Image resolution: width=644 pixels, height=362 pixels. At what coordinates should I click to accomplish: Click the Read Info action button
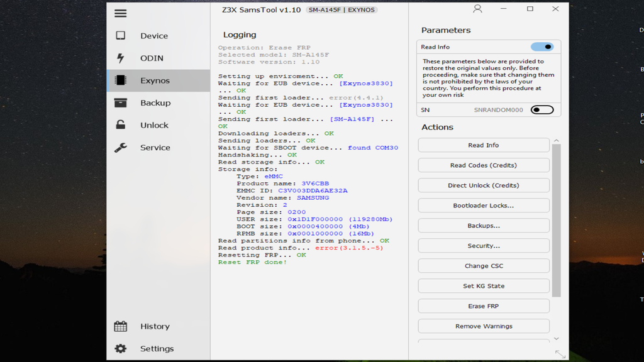click(x=484, y=145)
